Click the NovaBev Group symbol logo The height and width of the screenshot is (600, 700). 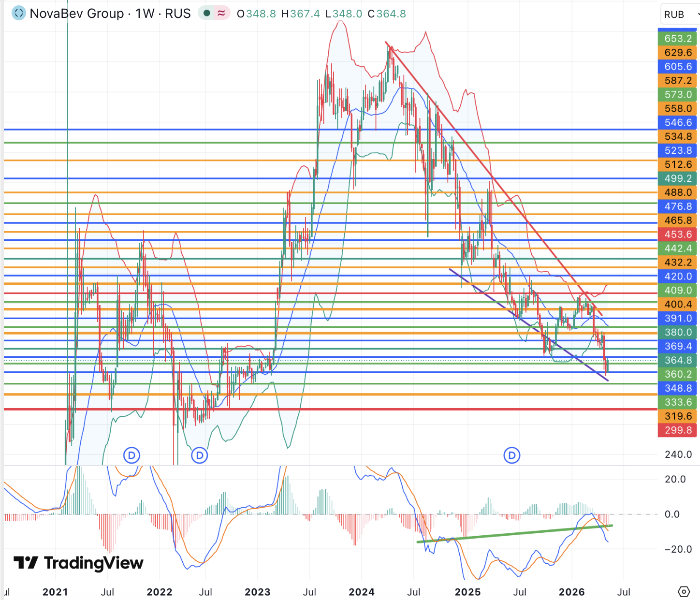[x=19, y=13]
